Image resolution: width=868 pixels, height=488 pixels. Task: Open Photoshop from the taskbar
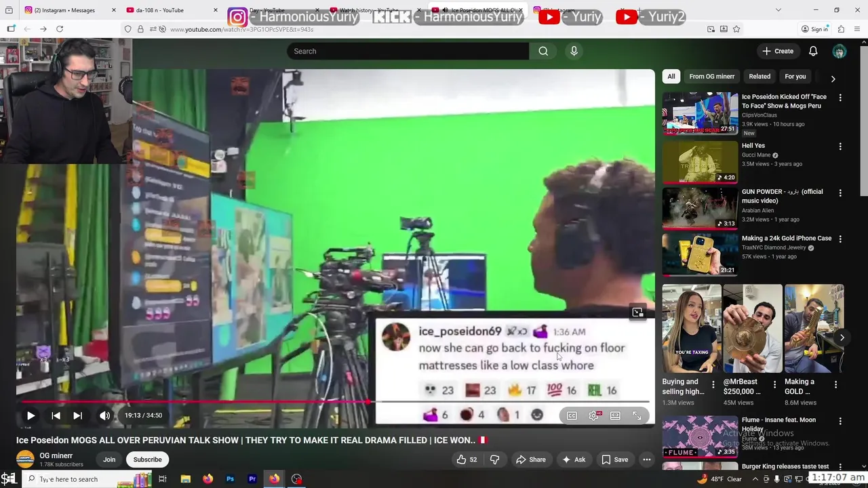tap(230, 479)
